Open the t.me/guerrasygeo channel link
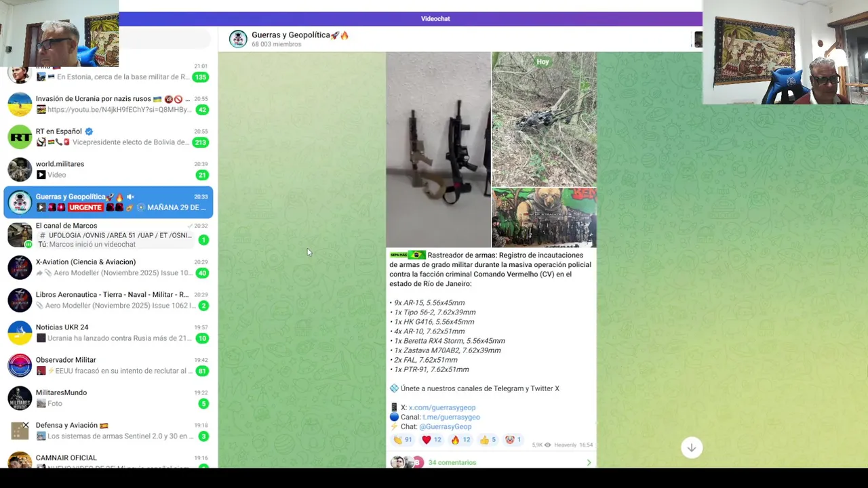 [x=451, y=417]
